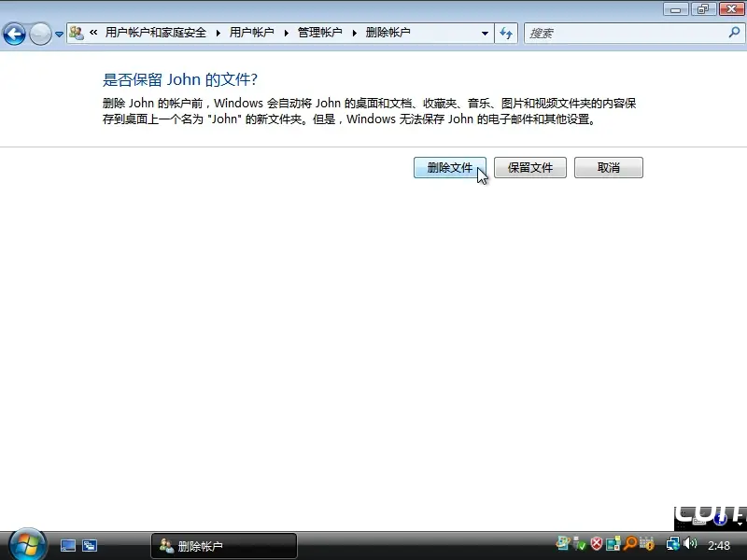
Task: Click the greyed-out Forward arrow button
Action: point(40,34)
